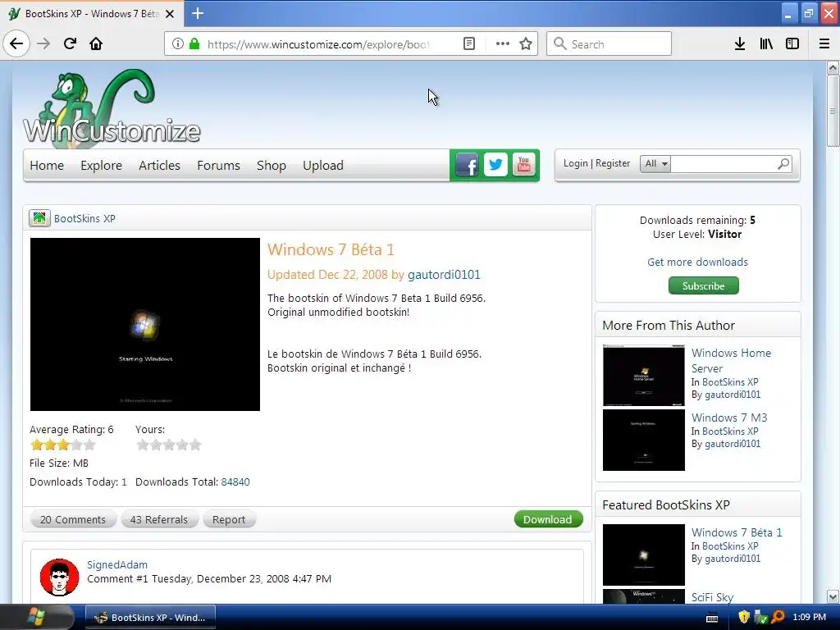
Task: Show site information icon in address bar
Action: click(178, 44)
